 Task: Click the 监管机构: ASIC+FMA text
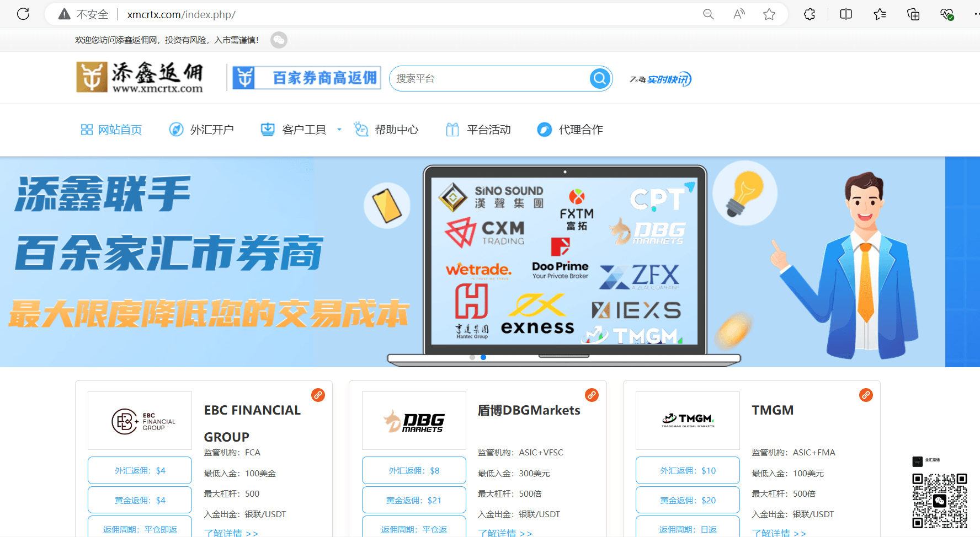pos(793,452)
